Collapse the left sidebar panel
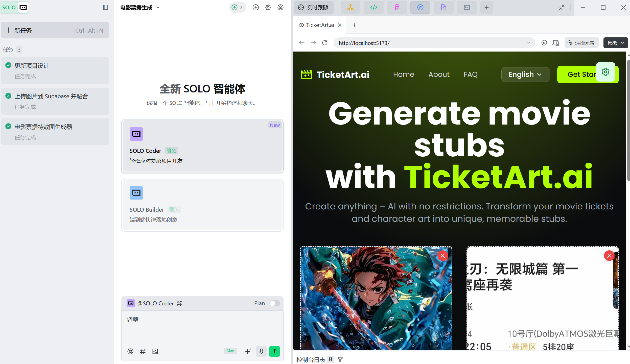This screenshot has height=364, width=630. tap(105, 7)
